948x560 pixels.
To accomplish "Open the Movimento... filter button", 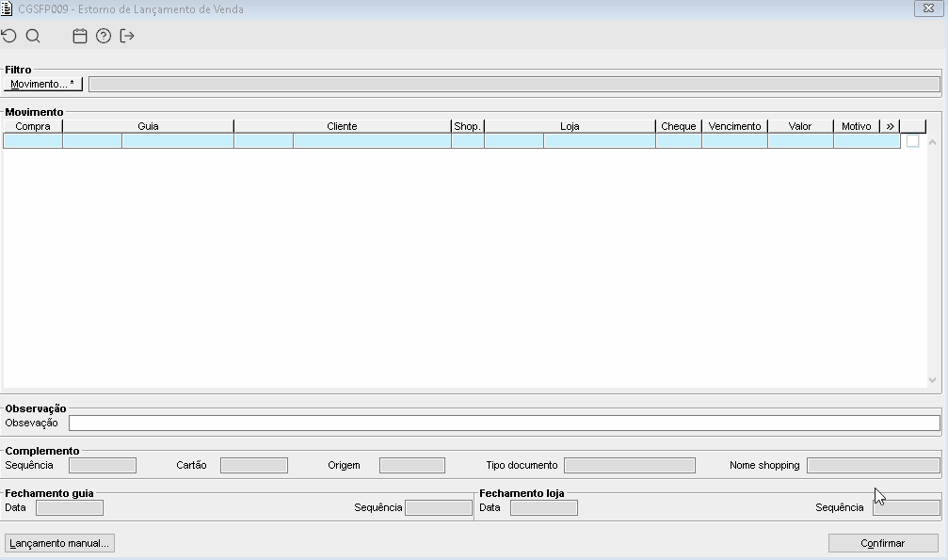I will coord(43,84).
